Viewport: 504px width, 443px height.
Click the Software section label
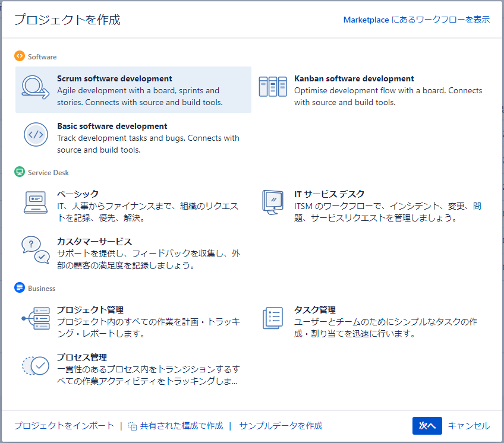[x=42, y=57]
